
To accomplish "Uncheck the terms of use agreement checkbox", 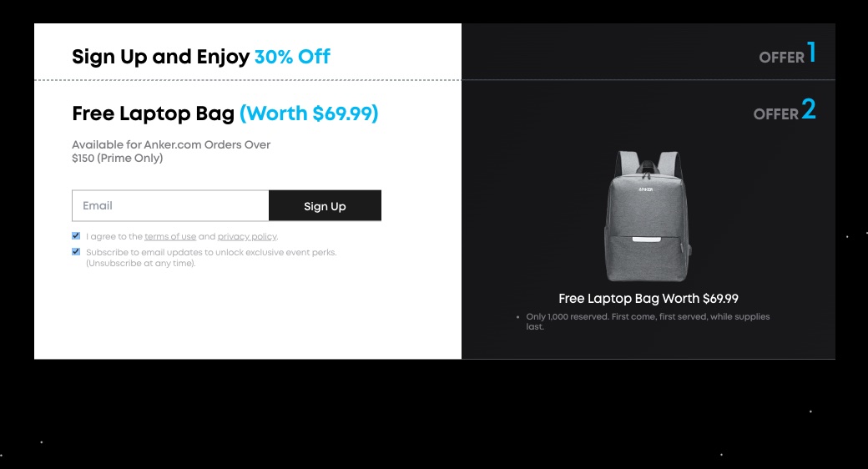I will 76,236.
